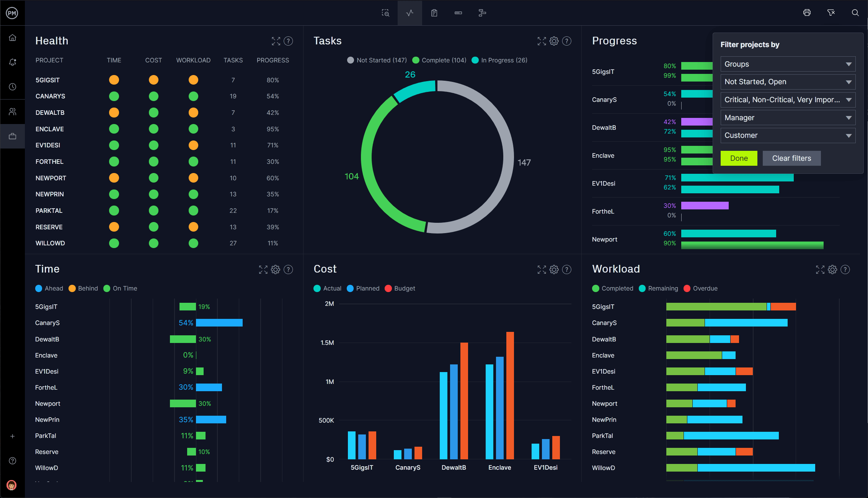Select the Cost tab panel header

325,269
